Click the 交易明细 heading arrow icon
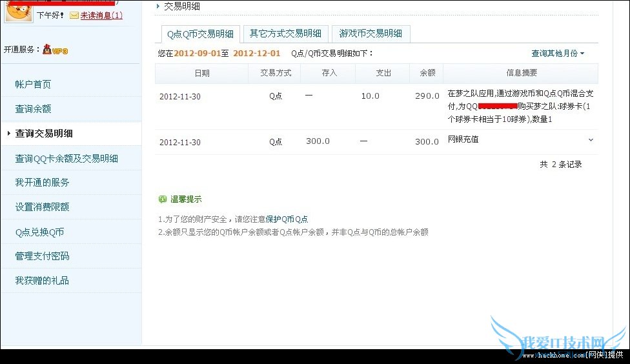 click(158, 6)
